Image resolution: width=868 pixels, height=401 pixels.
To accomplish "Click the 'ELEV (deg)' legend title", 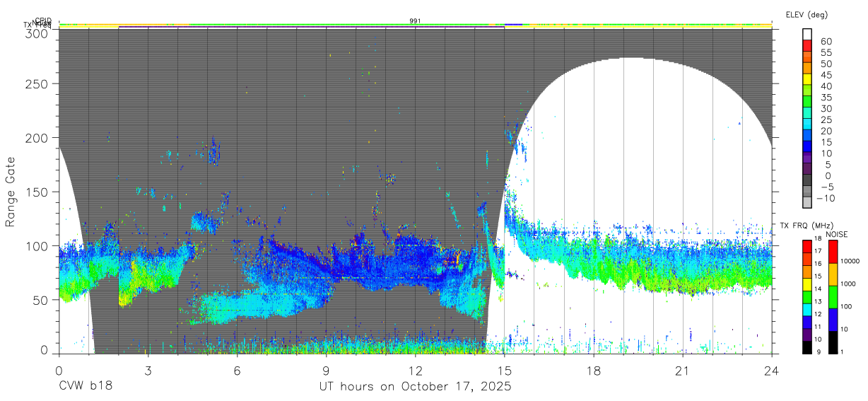I will pos(807,15).
